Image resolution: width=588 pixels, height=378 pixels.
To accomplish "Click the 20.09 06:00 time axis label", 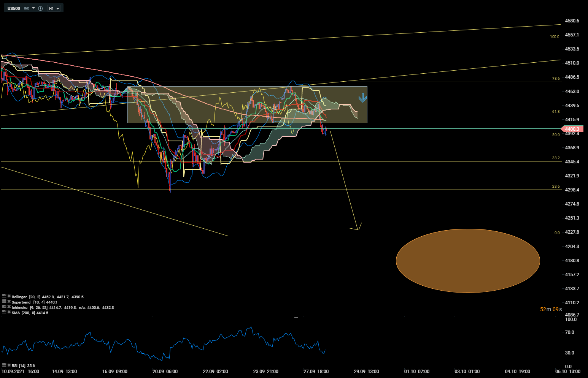I will (165, 372).
